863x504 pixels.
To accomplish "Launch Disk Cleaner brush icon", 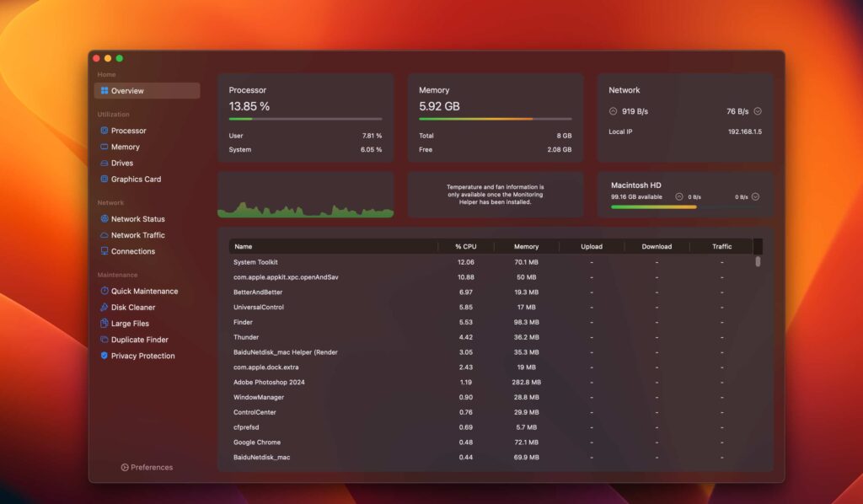I will coord(105,308).
